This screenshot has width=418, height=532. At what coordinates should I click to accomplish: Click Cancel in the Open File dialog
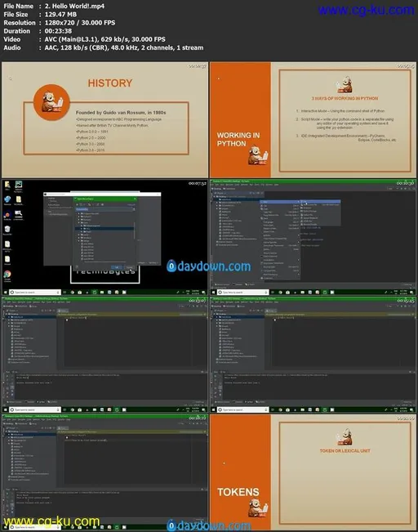tap(129, 267)
